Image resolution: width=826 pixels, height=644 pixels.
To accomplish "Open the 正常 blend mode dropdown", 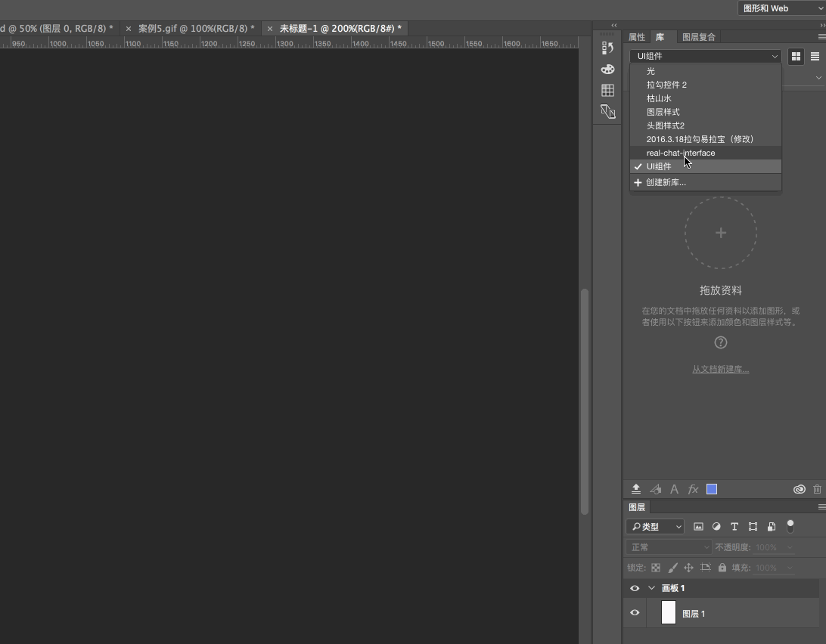I will (x=669, y=548).
